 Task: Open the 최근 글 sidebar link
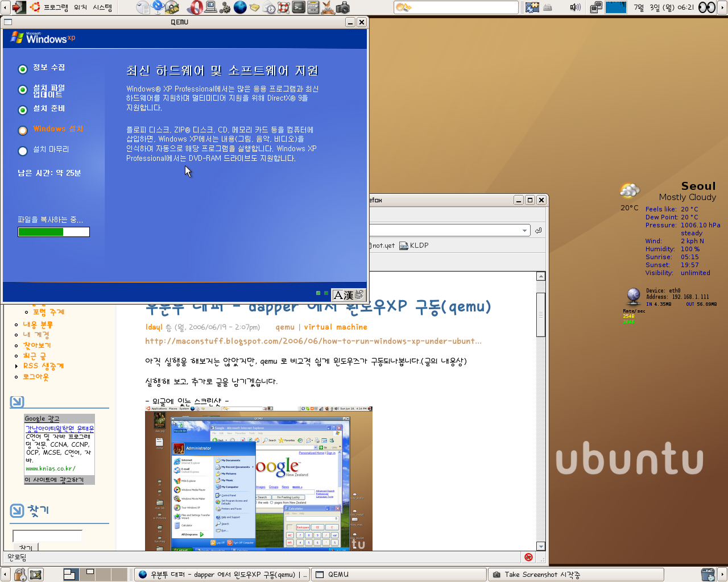coord(35,356)
